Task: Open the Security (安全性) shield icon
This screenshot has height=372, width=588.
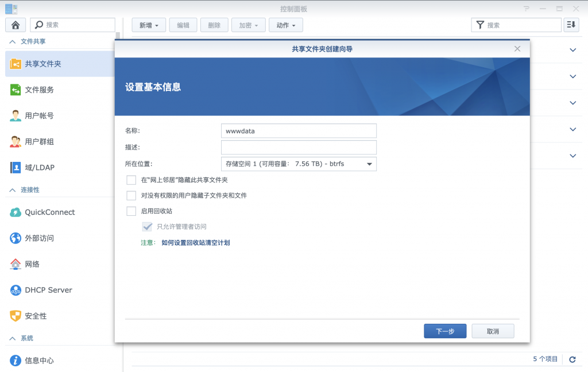Action: [x=16, y=316]
